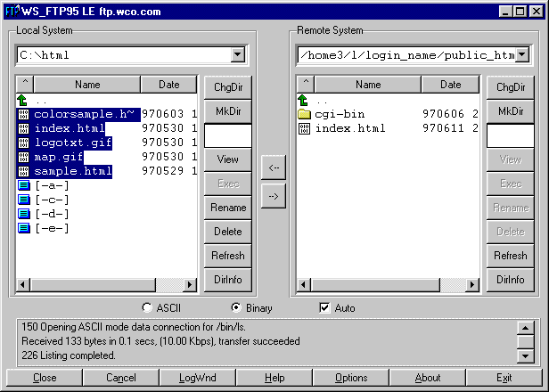The width and height of the screenshot is (549, 392).
Task: Click the Exit button
Action: pos(504,378)
